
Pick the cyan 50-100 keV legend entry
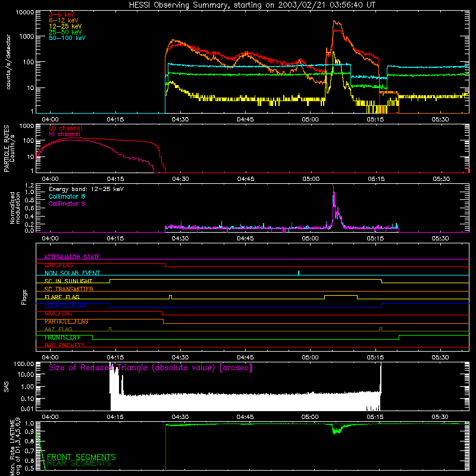(67, 38)
